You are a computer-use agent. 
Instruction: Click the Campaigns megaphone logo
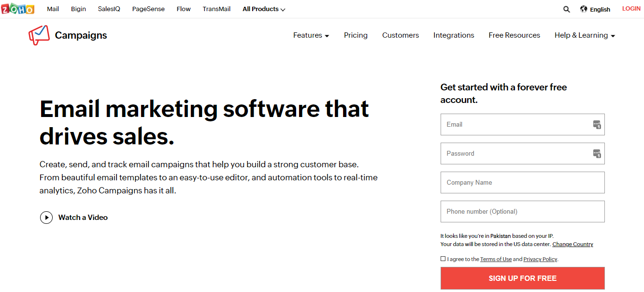pyautogui.click(x=39, y=35)
